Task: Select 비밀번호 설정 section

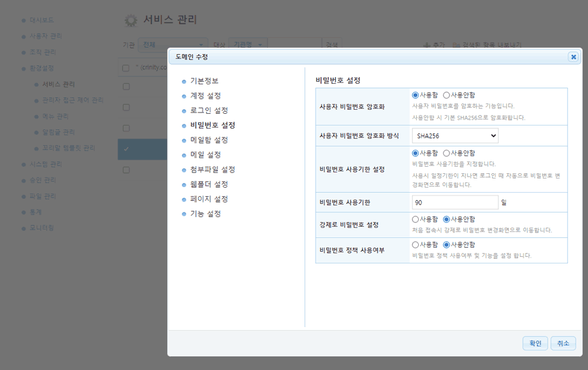Action: click(212, 126)
